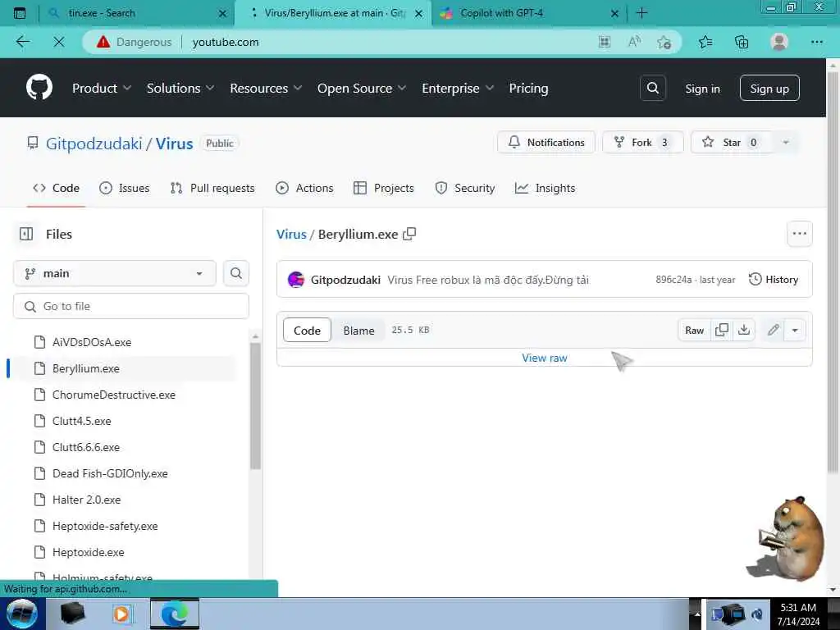The height and width of the screenshot is (630, 840).
Task: Open the edit options dropdown caret
Action: 795,330
